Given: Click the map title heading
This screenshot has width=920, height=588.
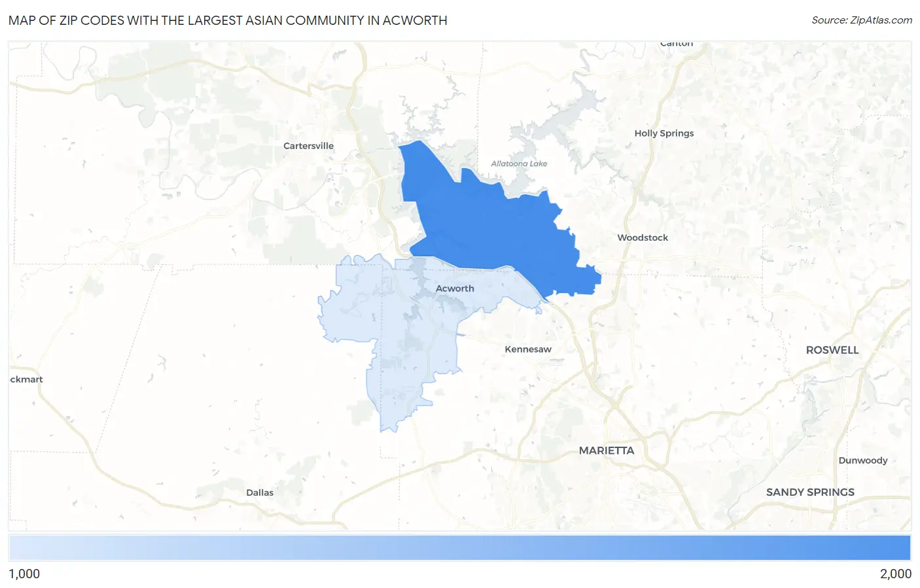Looking at the screenshot, I should [228, 20].
